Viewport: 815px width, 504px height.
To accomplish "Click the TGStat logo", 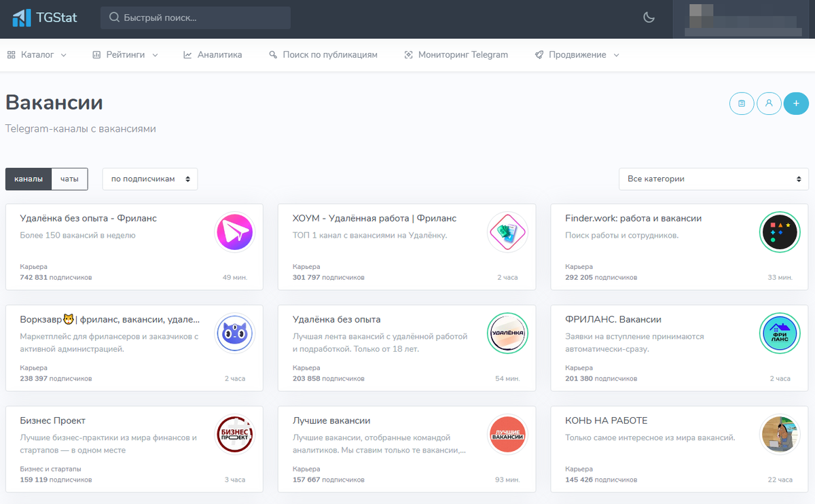I will coord(45,18).
